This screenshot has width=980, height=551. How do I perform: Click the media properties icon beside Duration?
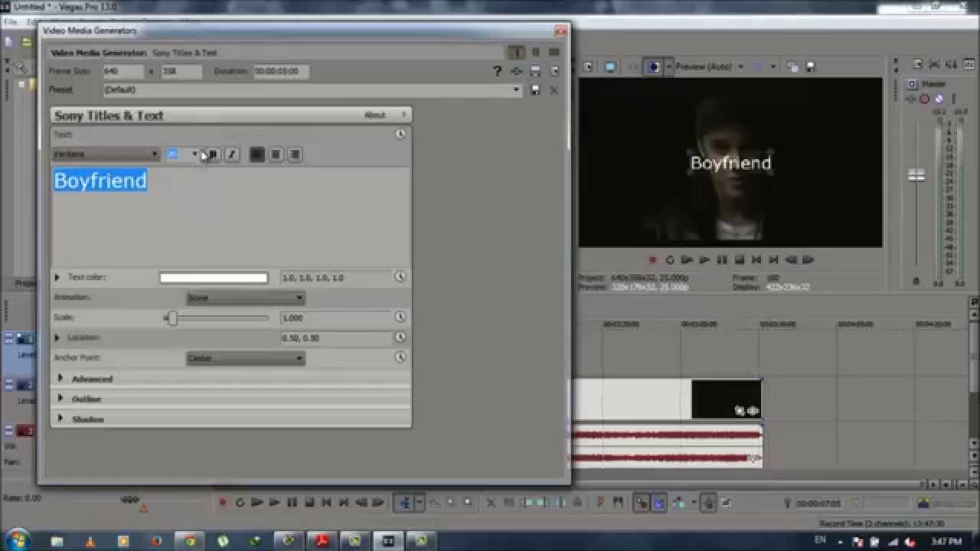535,71
